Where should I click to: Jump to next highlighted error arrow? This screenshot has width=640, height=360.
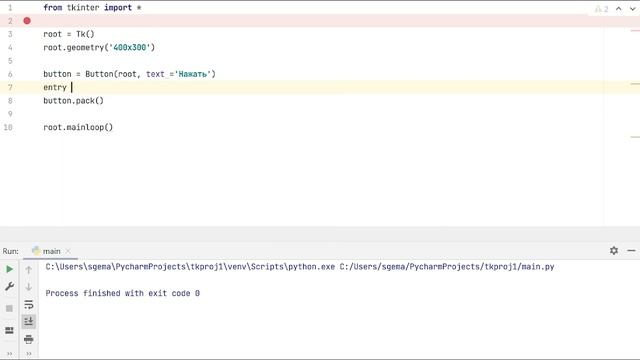(x=632, y=9)
